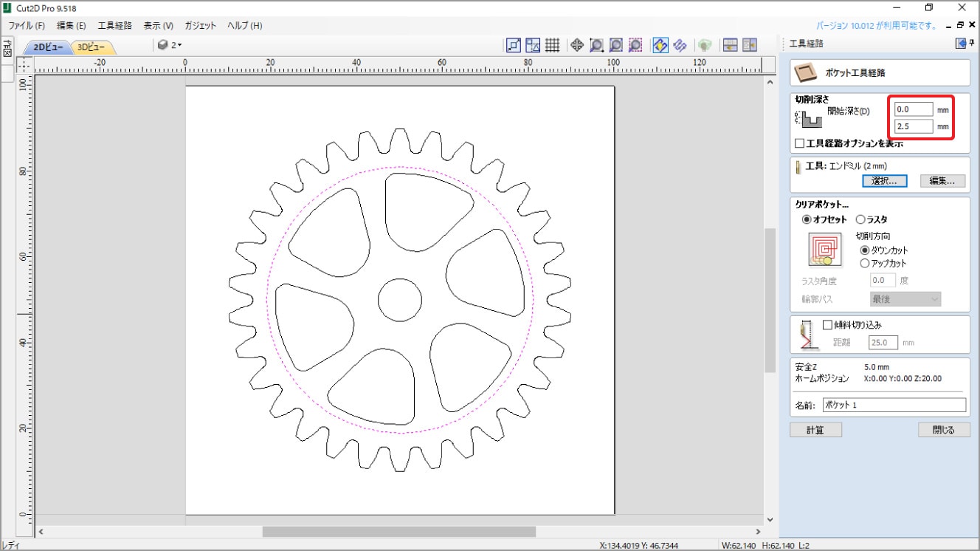Click the 選択... tool button
Image resolution: width=980 pixels, height=551 pixels.
[884, 181]
